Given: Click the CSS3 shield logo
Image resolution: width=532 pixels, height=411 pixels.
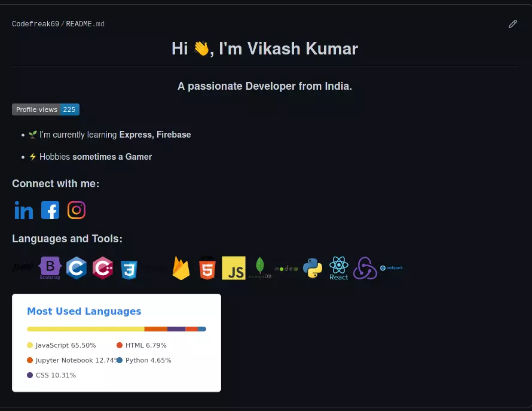Looking at the screenshot, I should 129,270.
